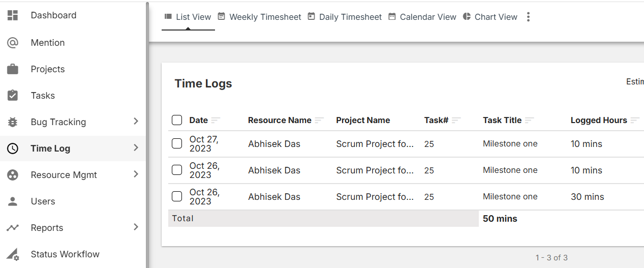Check the Oct 27, 2023 row checkbox

coord(177,144)
